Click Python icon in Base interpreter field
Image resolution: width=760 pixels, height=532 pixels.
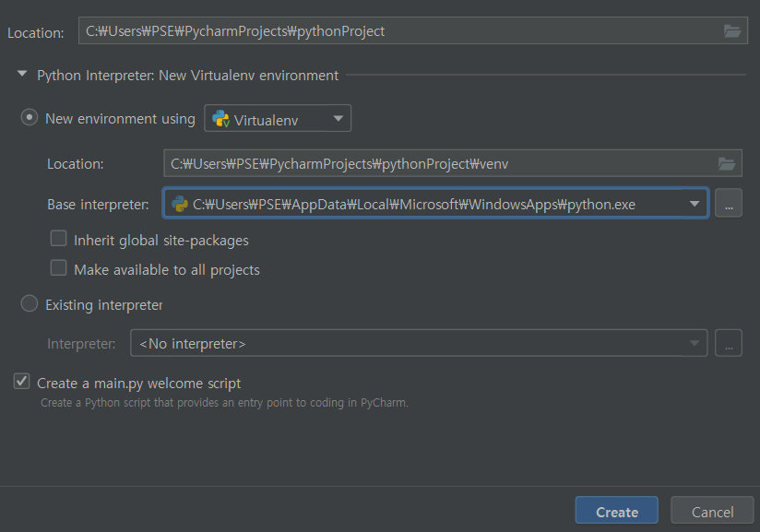click(x=180, y=204)
